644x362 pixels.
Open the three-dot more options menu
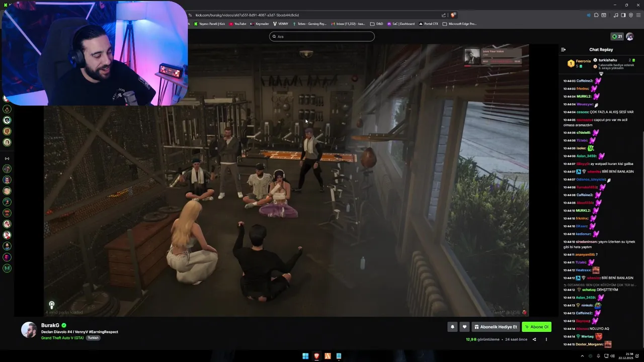pos(546,339)
